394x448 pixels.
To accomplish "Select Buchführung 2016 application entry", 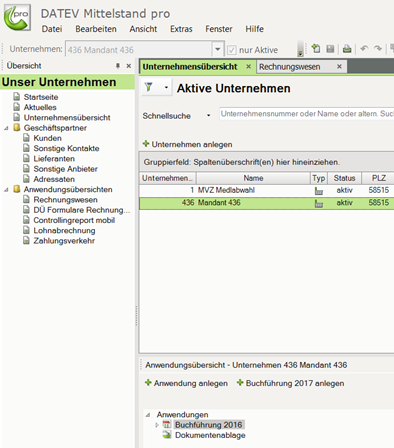I will click(x=209, y=425).
